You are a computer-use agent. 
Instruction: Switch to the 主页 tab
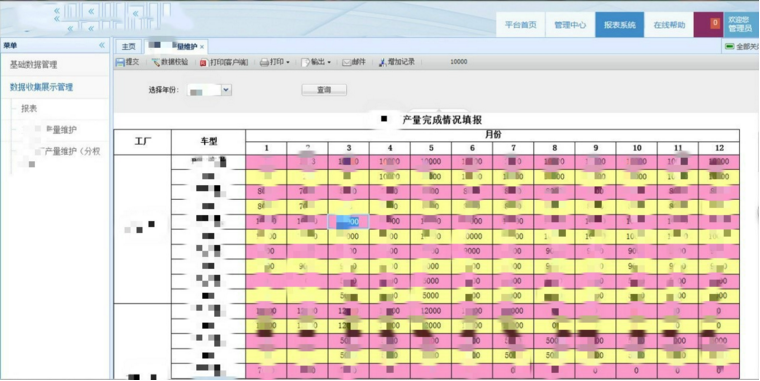pos(128,47)
